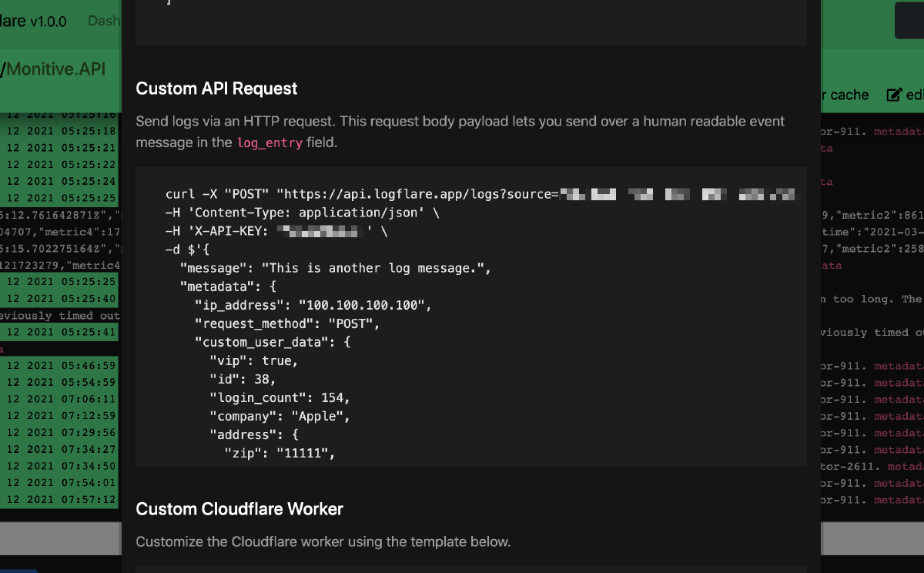Click the 'previously timed out' log row
Image resolution: width=924 pixels, height=573 pixels.
62,316
